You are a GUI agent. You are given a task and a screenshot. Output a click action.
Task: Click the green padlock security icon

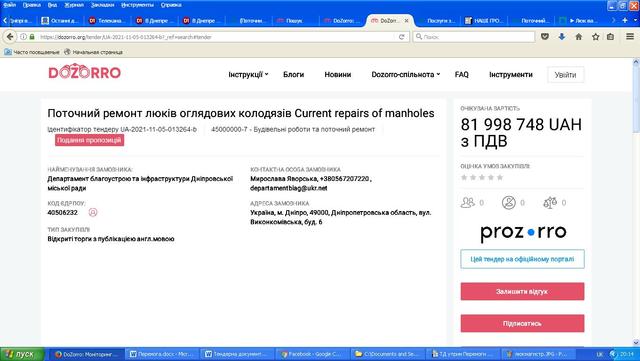[32, 37]
